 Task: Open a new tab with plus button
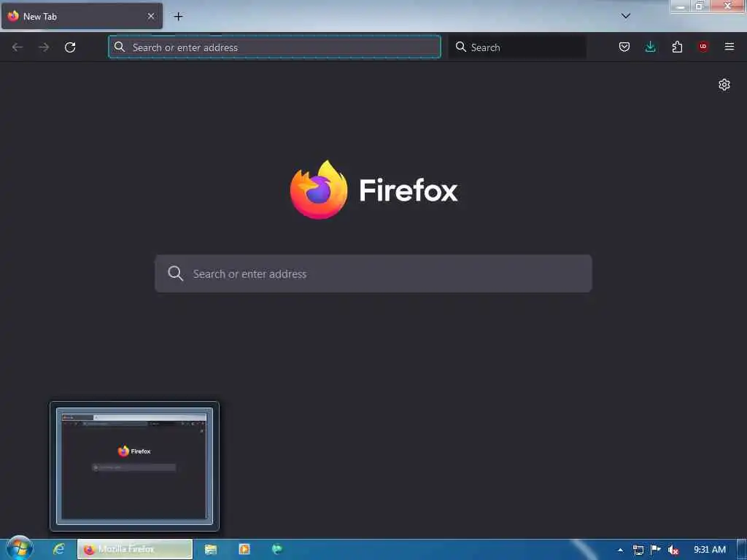(178, 17)
